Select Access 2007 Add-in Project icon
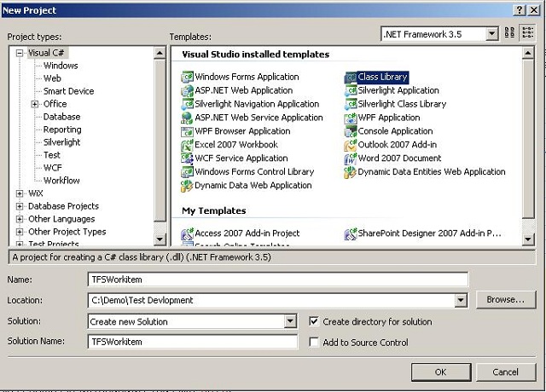This screenshot has height=392, width=546. point(187,233)
